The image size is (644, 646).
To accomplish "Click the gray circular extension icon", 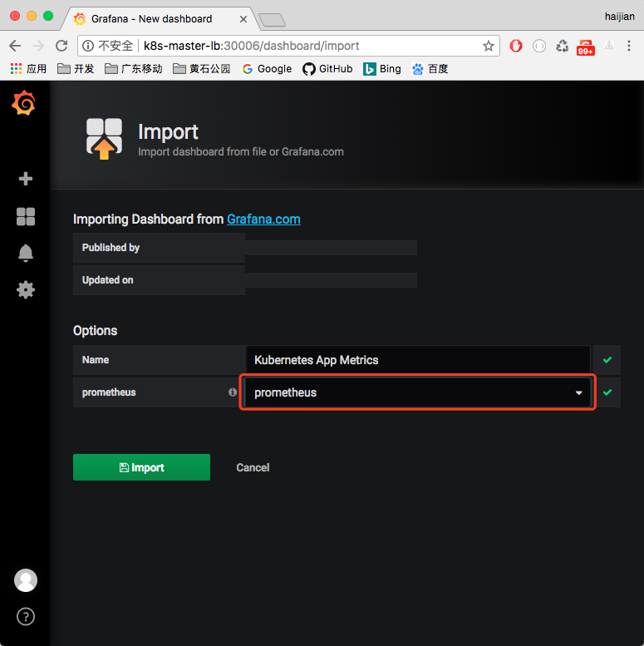I will tap(539, 46).
